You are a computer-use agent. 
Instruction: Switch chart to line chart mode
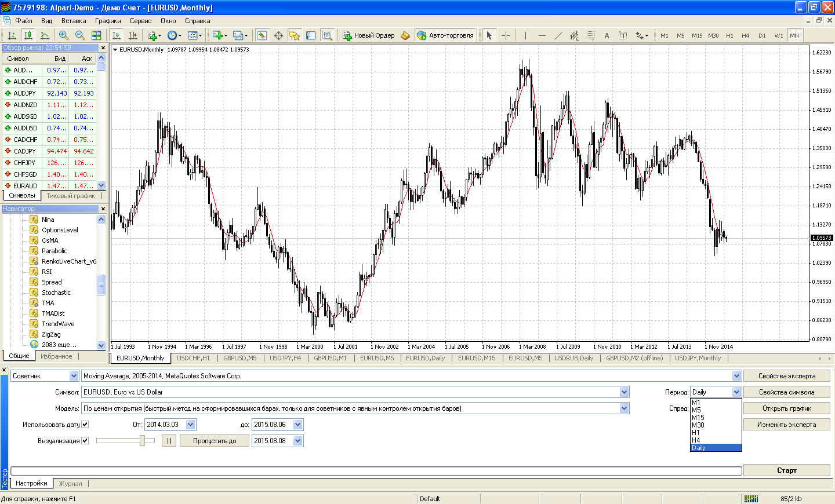point(45,35)
